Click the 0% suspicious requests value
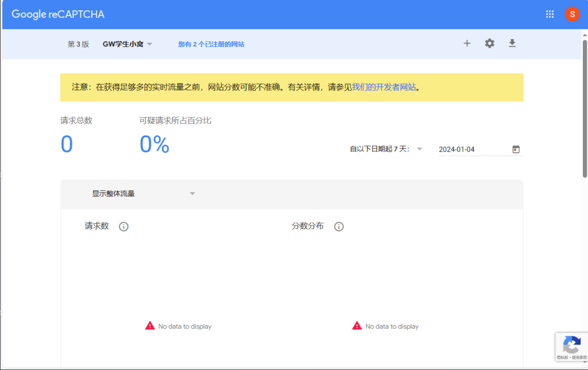Image resolution: width=588 pixels, height=370 pixels. pos(154,144)
